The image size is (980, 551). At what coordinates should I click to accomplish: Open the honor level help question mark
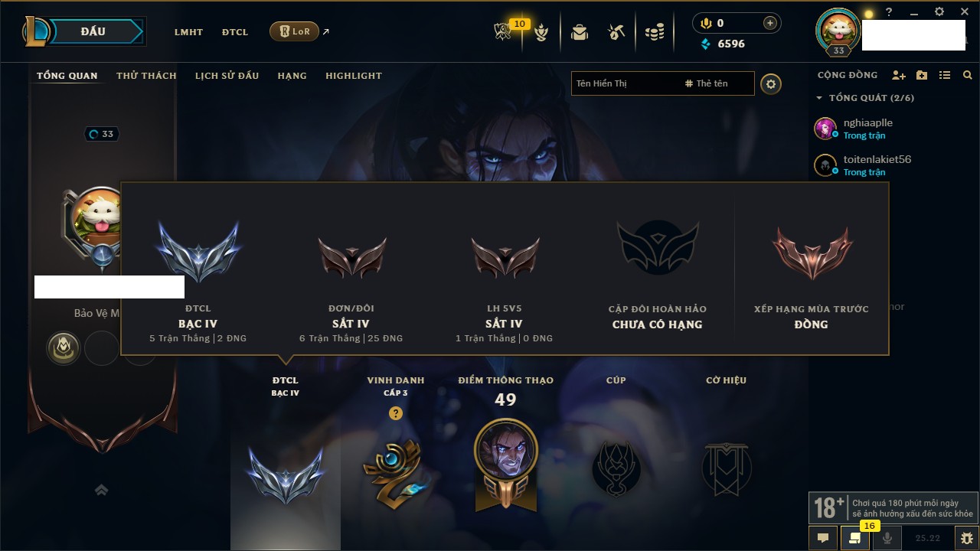(396, 413)
